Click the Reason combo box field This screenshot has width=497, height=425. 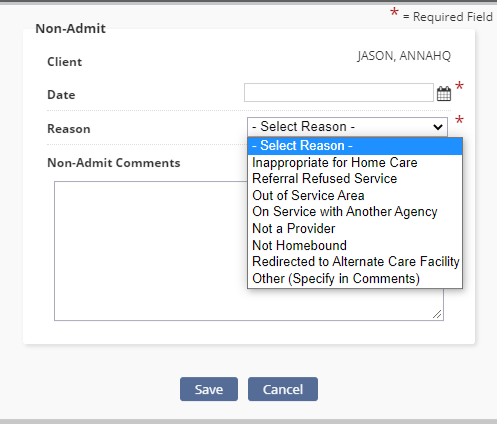coord(347,127)
